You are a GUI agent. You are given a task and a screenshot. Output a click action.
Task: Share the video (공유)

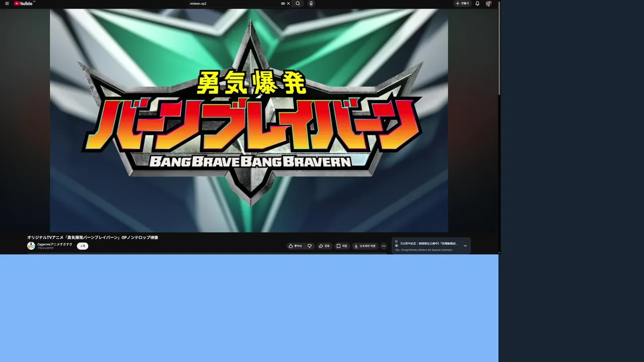[x=325, y=246]
